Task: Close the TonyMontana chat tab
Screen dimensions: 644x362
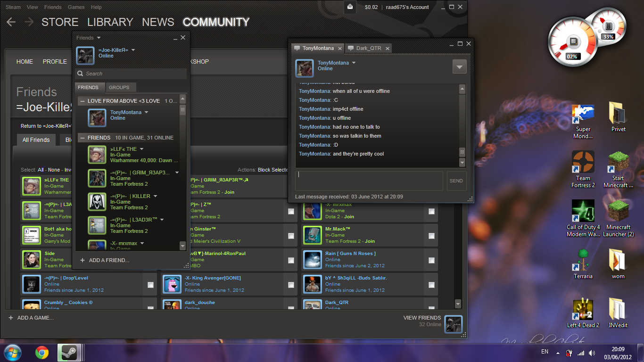Action: pyautogui.click(x=339, y=48)
